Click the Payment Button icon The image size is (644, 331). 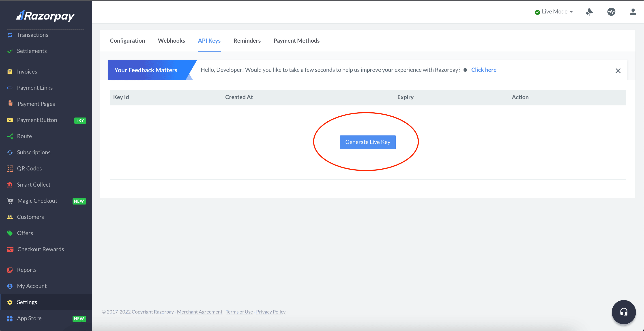(x=10, y=120)
